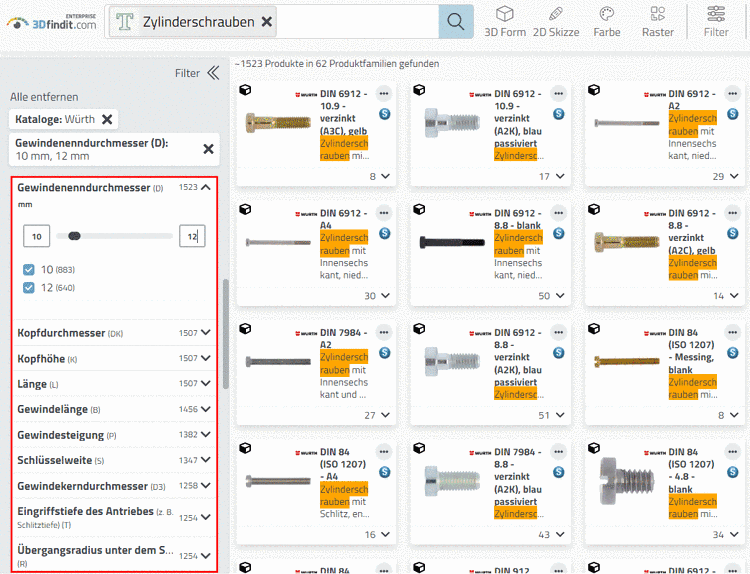
Task: Remove the Kataloge: Würth filter chip
Action: click(107, 119)
